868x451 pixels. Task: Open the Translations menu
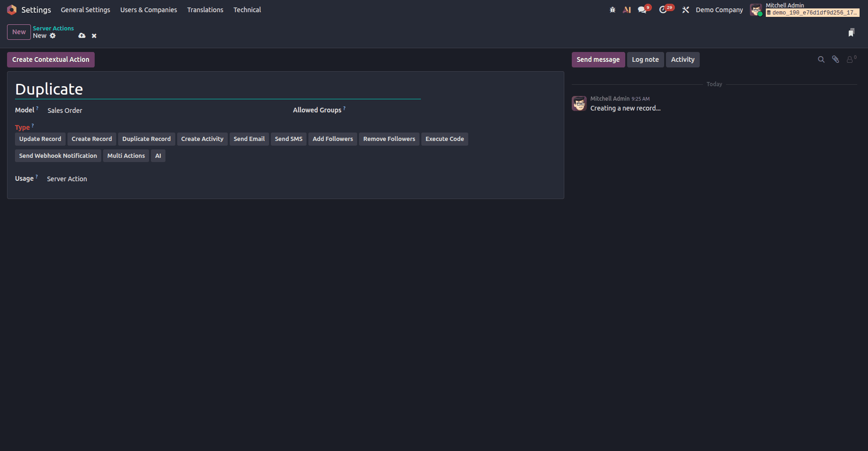click(205, 9)
